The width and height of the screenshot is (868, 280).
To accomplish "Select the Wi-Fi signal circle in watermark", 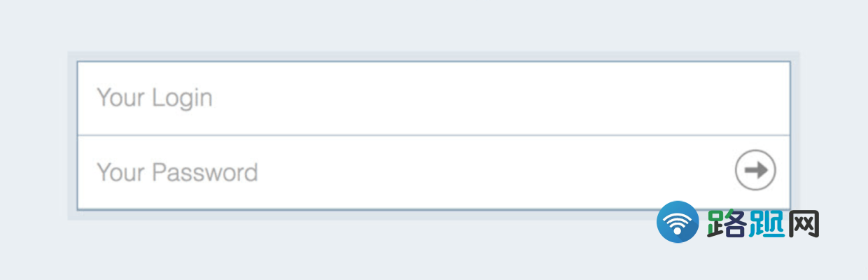I will click(x=677, y=222).
